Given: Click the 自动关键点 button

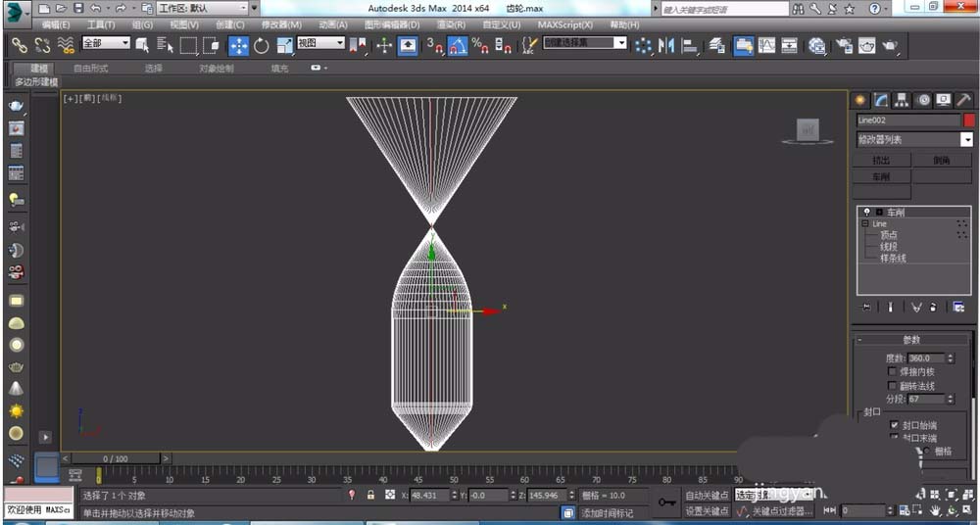Looking at the screenshot, I should pyautogui.click(x=707, y=495).
